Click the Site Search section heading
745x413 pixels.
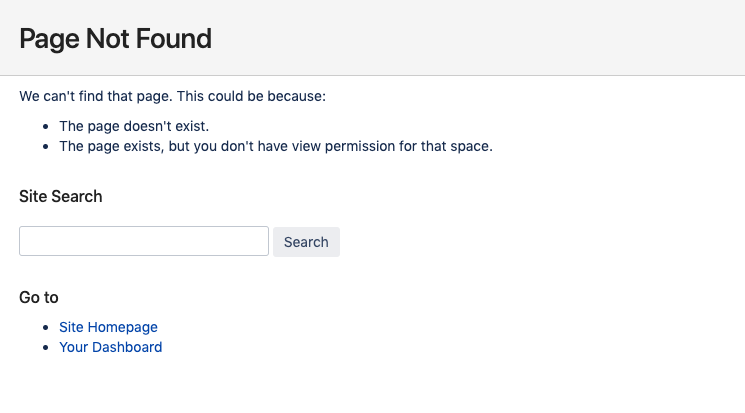coord(61,196)
